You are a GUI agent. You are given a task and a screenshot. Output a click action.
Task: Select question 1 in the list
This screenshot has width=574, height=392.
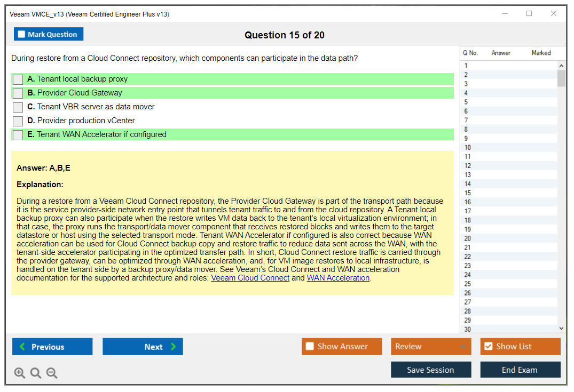pos(508,66)
